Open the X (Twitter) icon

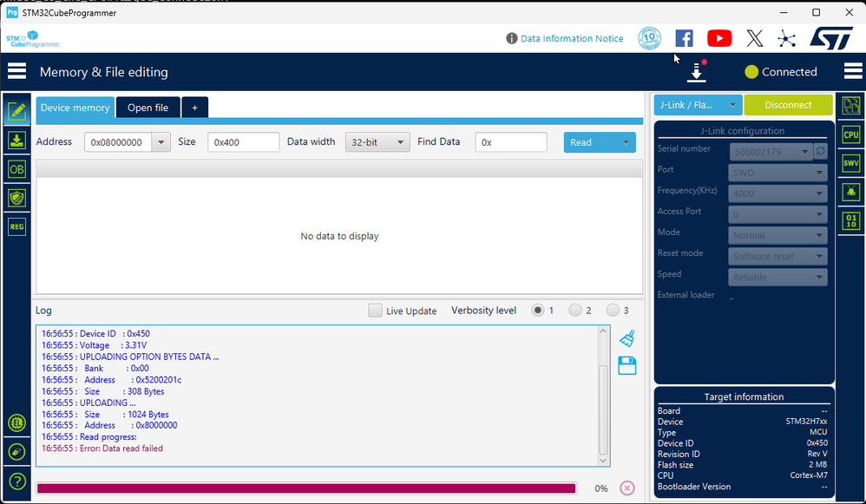(x=754, y=38)
